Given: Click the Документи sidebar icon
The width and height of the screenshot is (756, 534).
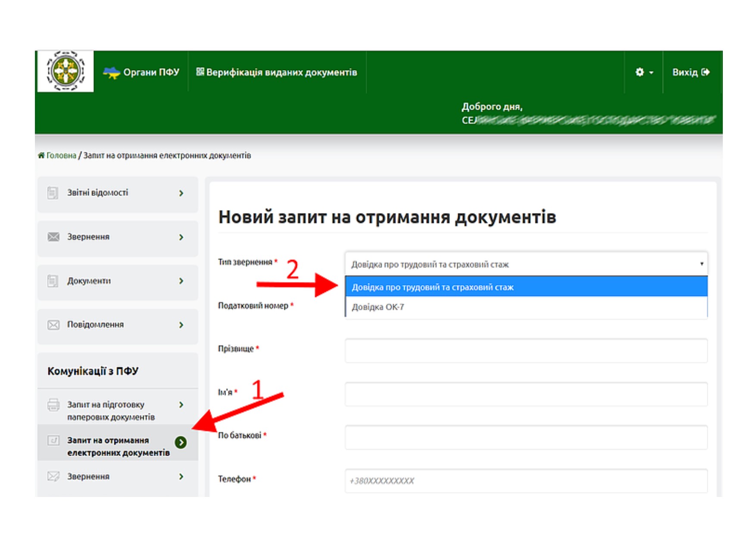Looking at the screenshot, I should pyautogui.click(x=53, y=281).
